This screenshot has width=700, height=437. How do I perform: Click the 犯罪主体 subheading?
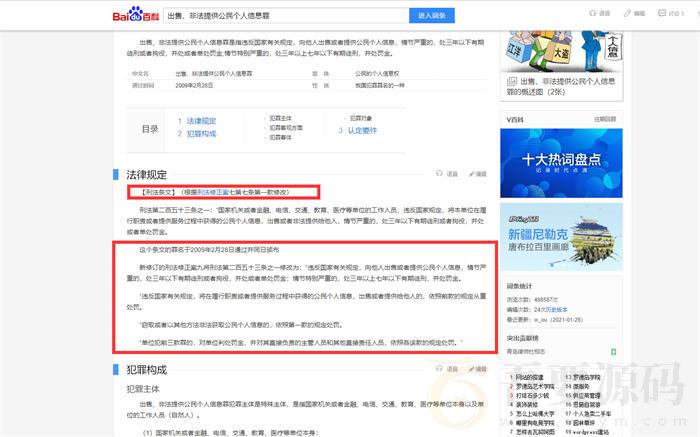pyautogui.click(x=143, y=389)
